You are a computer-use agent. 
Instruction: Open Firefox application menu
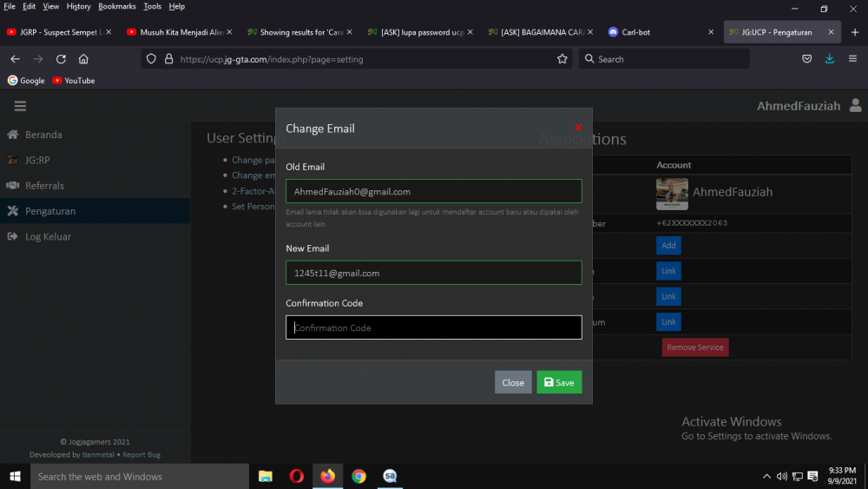click(852, 59)
